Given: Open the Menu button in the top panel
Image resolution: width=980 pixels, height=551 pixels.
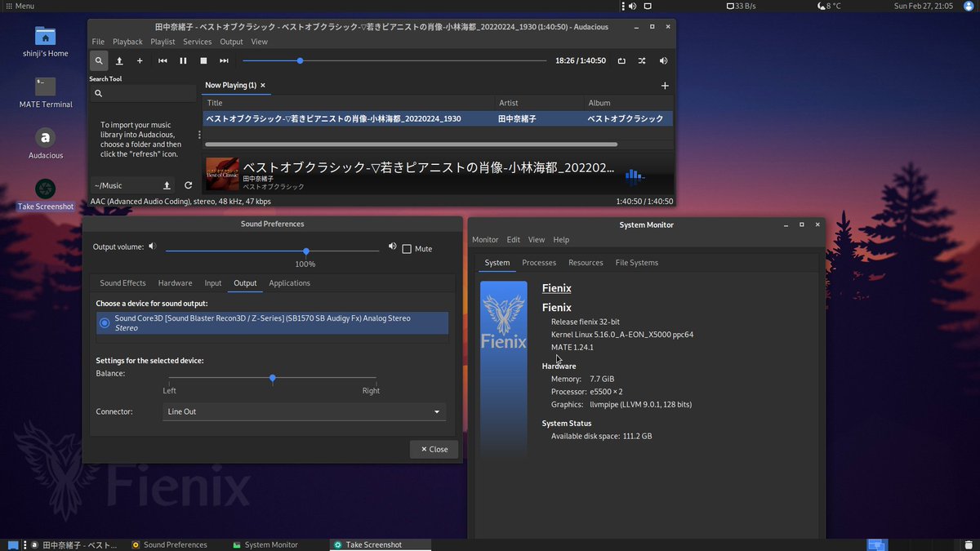Looking at the screenshot, I should pos(20,6).
